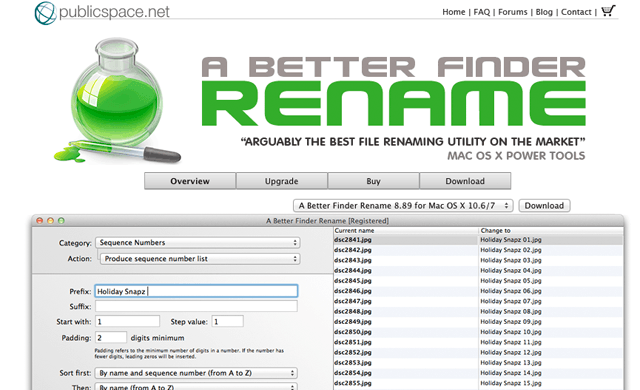Open the Contact link
Viewport: 640px width, 390px height.
click(x=576, y=12)
